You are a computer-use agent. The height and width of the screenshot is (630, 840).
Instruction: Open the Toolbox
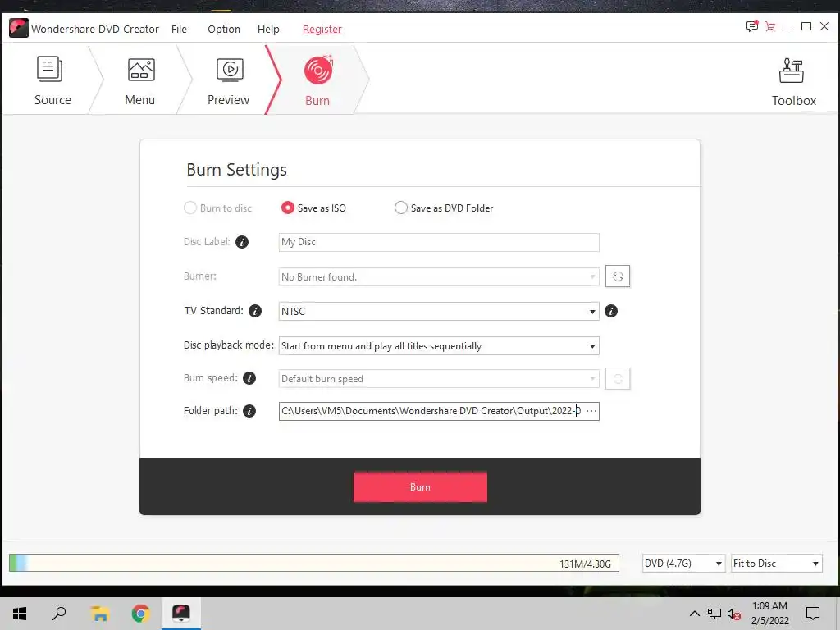(793, 82)
